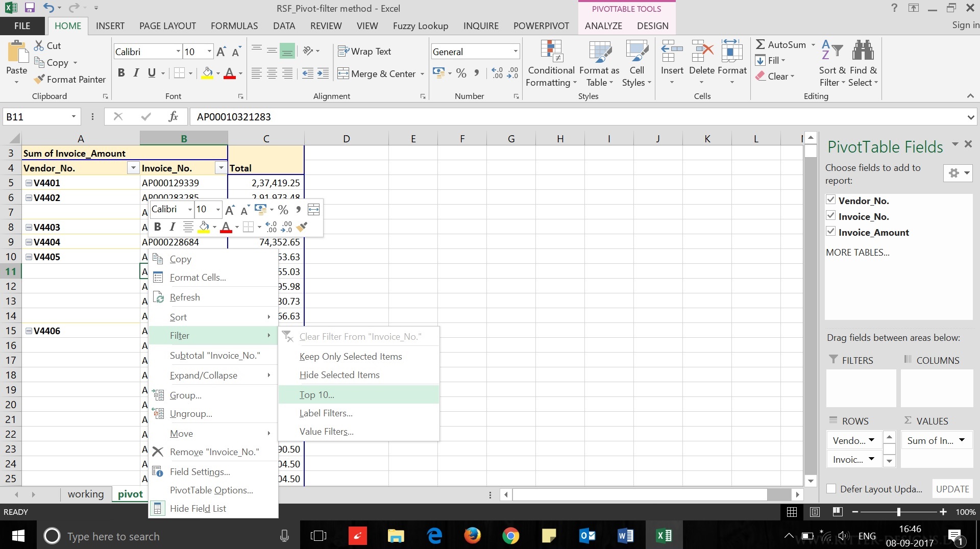Click Clear button in Editing group
This screenshot has height=549, width=980.
click(775, 77)
